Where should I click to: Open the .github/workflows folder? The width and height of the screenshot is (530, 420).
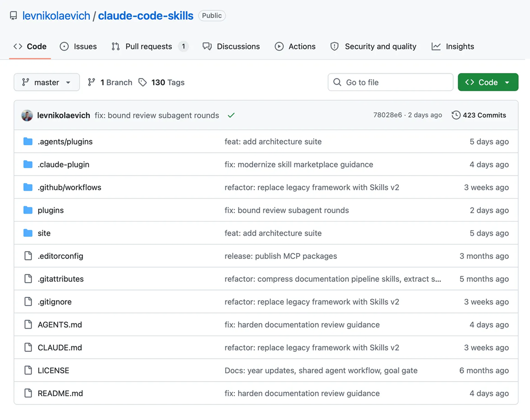69,187
